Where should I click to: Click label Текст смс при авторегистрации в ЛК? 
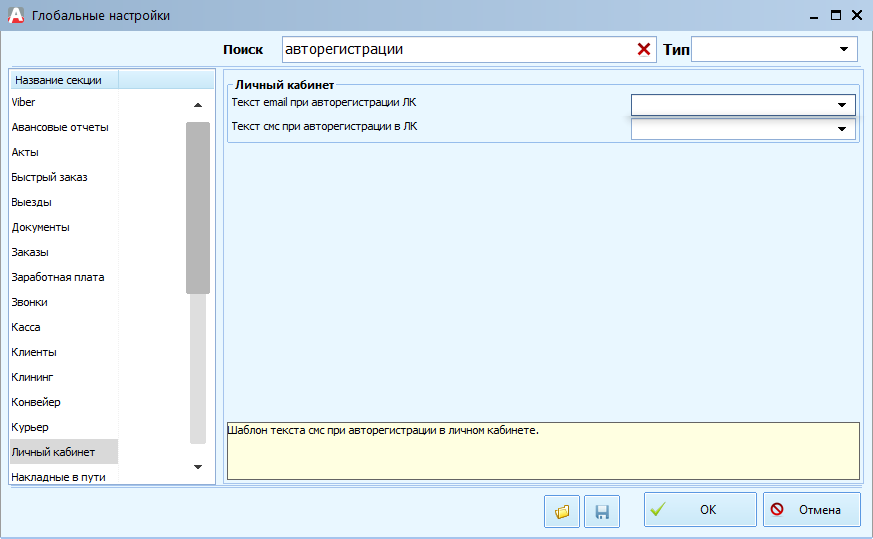(324, 126)
